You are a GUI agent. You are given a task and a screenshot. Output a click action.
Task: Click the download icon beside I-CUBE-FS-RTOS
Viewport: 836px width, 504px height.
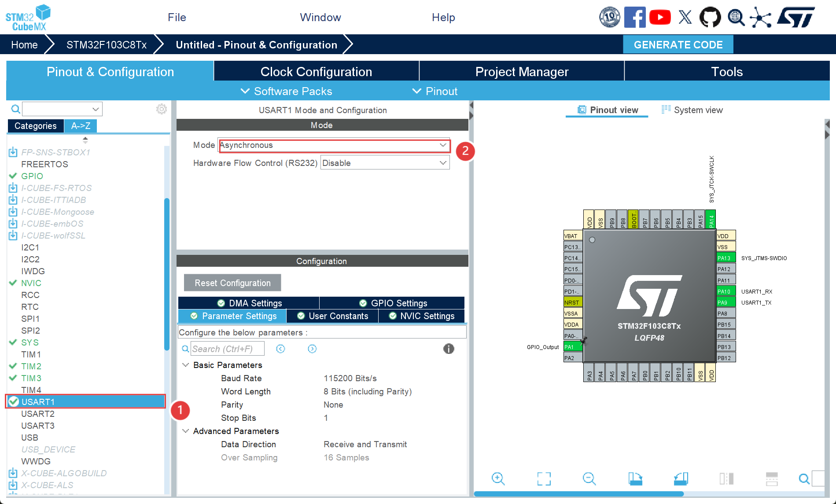(13, 188)
